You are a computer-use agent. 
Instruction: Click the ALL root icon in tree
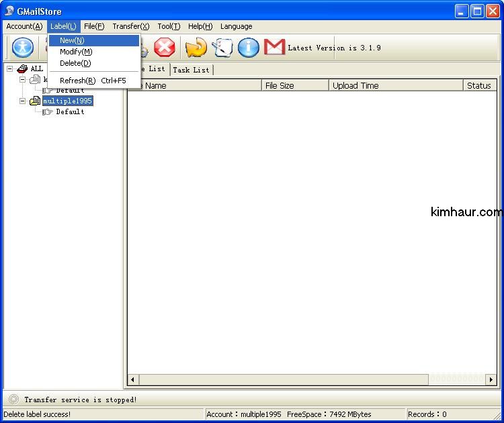pos(22,68)
